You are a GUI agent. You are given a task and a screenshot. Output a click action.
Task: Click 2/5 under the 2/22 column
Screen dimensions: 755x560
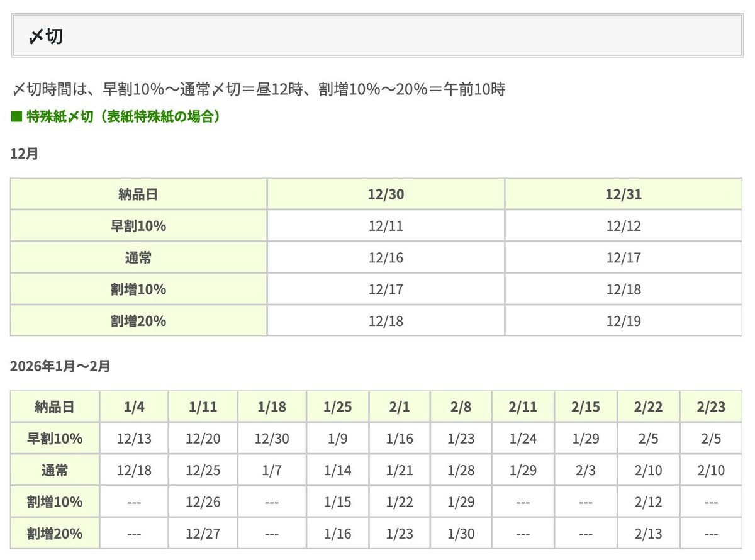pos(648,439)
